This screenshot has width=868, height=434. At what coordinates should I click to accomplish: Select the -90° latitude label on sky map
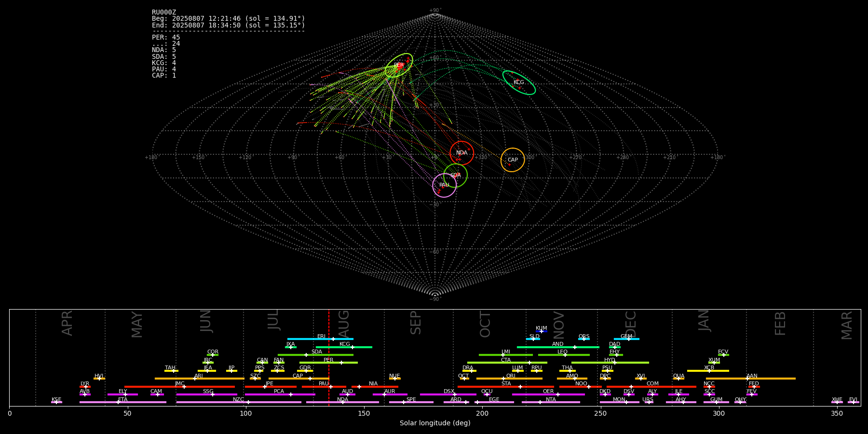point(435,299)
